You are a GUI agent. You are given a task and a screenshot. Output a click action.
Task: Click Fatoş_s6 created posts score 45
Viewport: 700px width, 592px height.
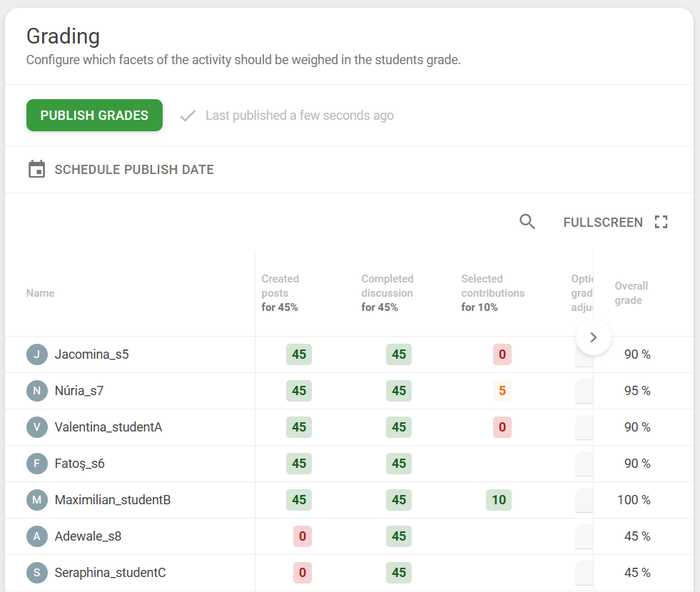(x=299, y=464)
